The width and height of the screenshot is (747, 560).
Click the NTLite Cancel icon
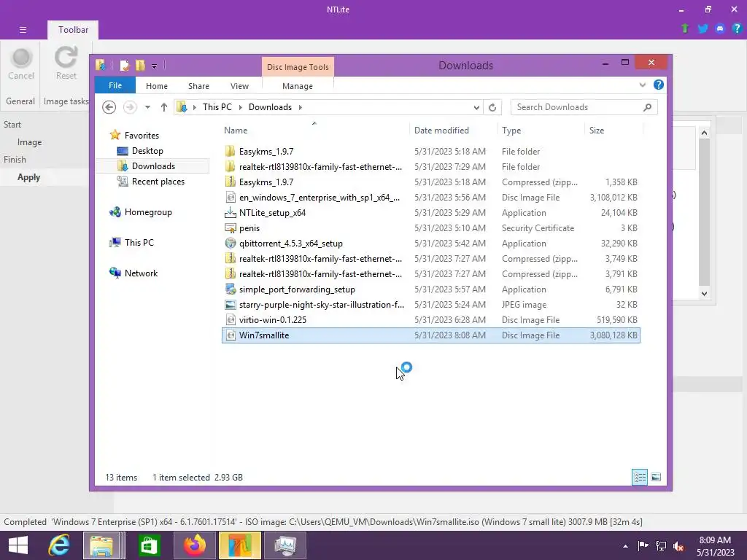pyautogui.click(x=21, y=58)
